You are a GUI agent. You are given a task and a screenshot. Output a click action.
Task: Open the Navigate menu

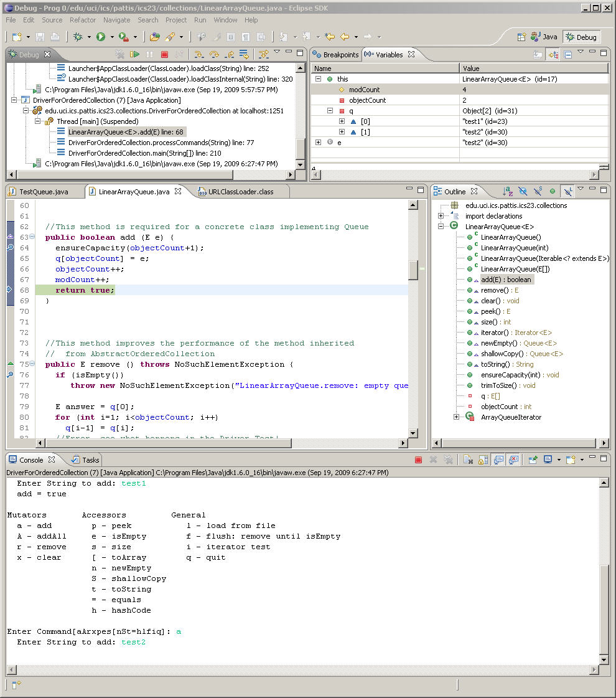pos(115,19)
